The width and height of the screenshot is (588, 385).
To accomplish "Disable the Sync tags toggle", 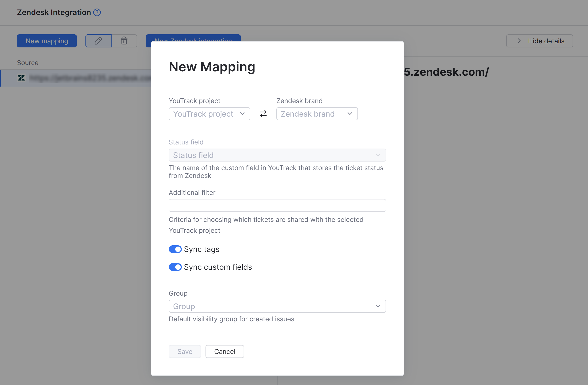I will click(175, 249).
